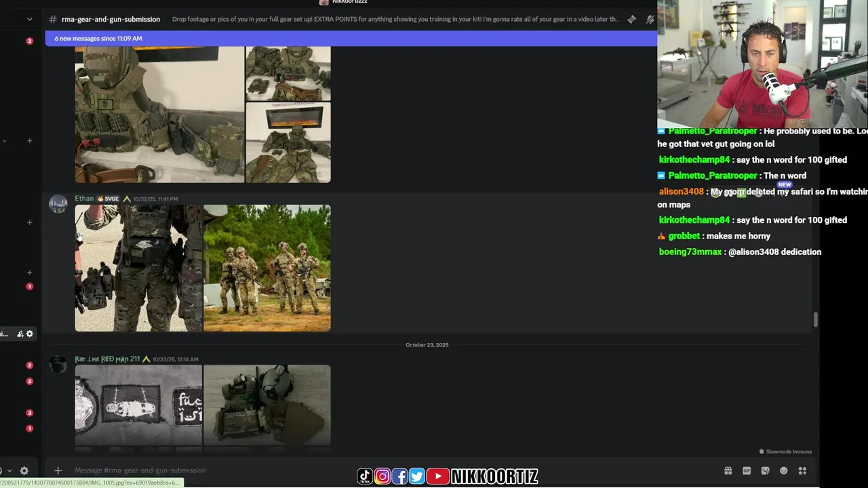Open the patches photo by Rae
The width and height of the screenshot is (868, 488).
138,405
